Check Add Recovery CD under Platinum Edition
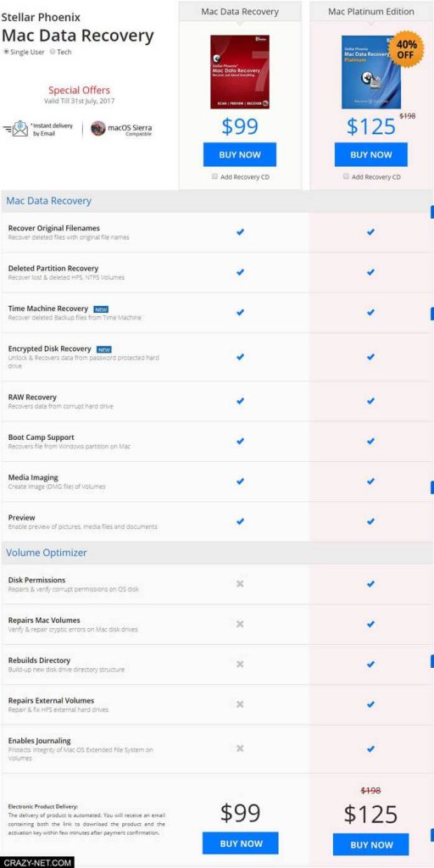Viewport: 434px width, 868px height. coord(346,176)
